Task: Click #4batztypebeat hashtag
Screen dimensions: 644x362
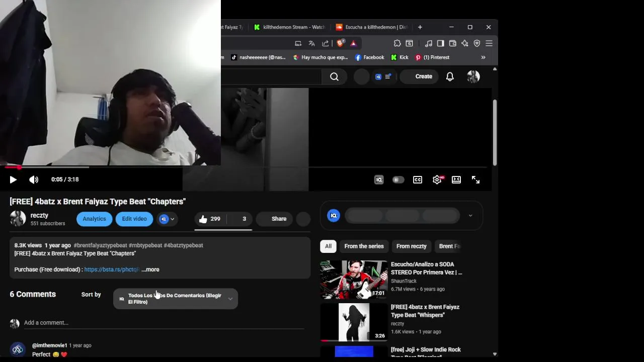Action: pyautogui.click(x=183, y=245)
